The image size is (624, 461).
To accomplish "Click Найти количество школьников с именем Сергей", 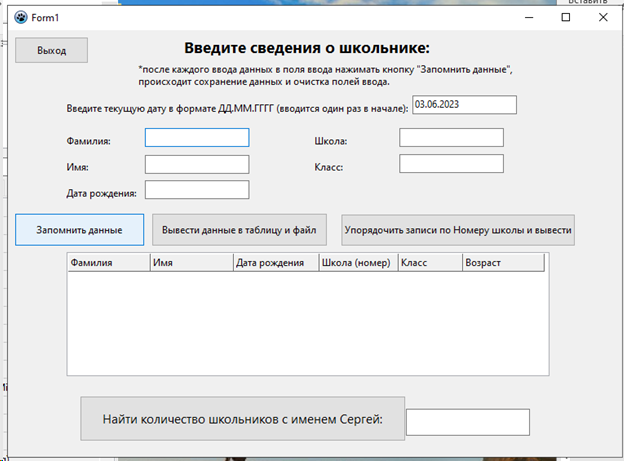I will (x=242, y=418).
